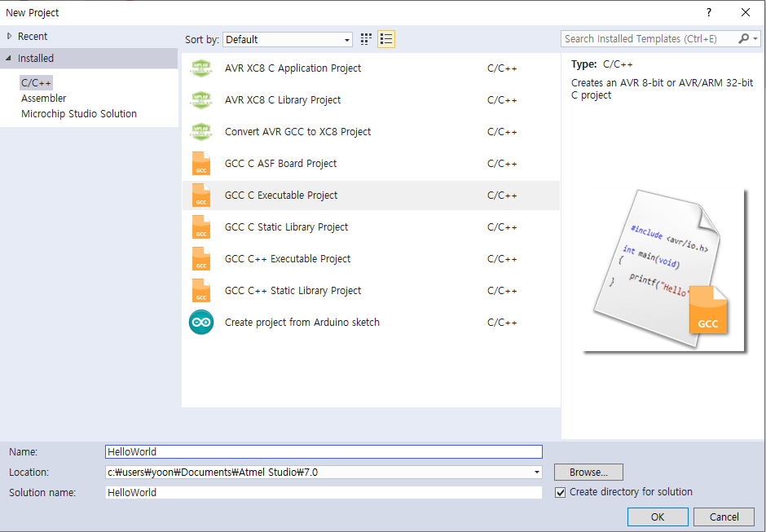This screenshot has height=532, width=766.
Task: Select 'GCC C++ Static Library Project' text
Action: point(293,291)
